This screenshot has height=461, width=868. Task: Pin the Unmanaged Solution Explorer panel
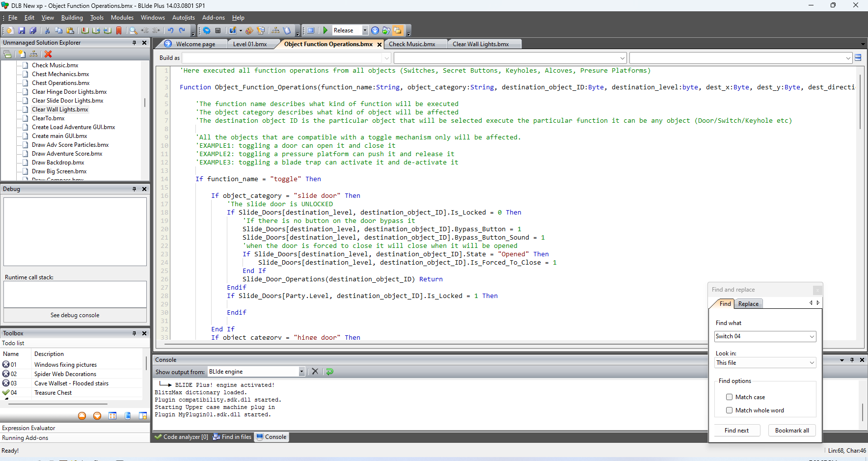click(x=134, y=43)
